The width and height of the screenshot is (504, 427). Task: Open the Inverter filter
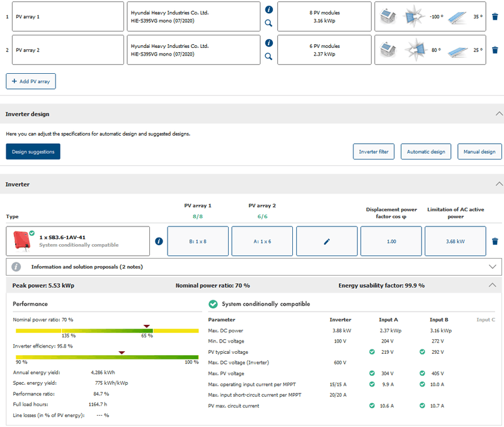tap(374, 151)
